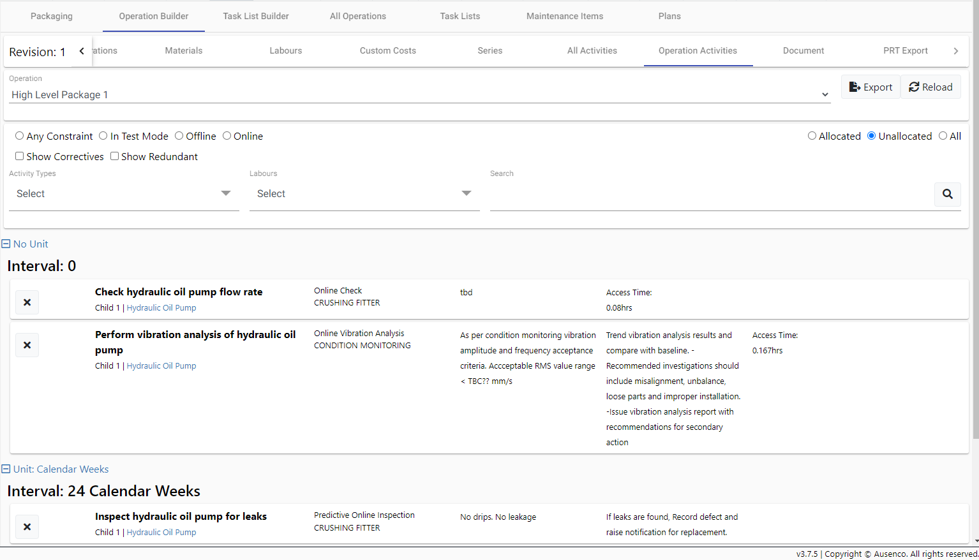Open the Activity Types select dropdown

124,194
